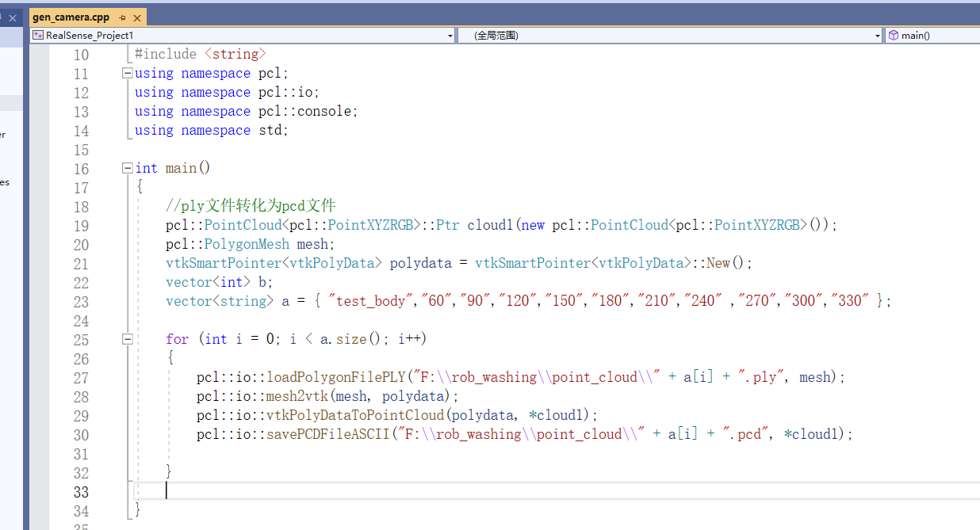
Task: Click line number 15 in the gutter
Action: click(81, 149)
